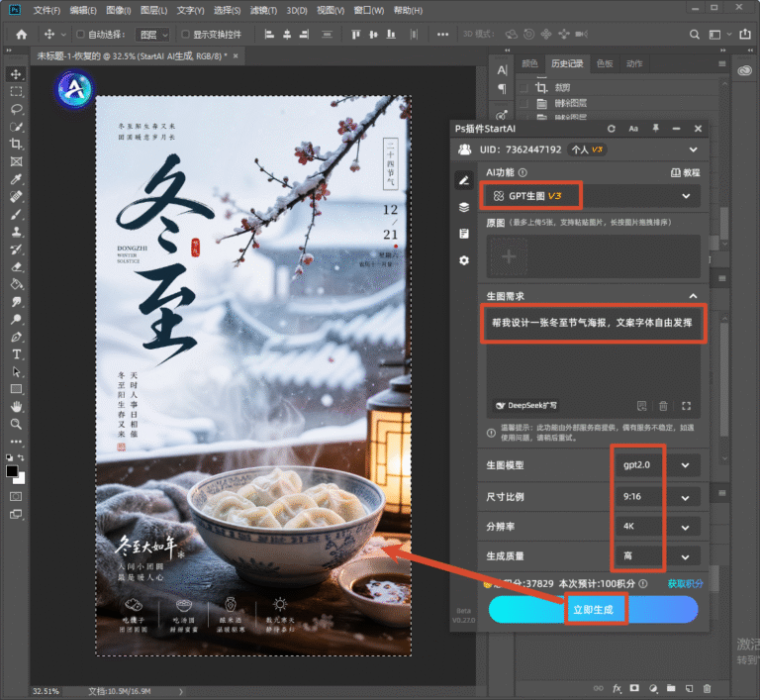This screenshot has width=760, height=700.
Task: Close the 未标题-1 document tab
Action: [236, 56]
